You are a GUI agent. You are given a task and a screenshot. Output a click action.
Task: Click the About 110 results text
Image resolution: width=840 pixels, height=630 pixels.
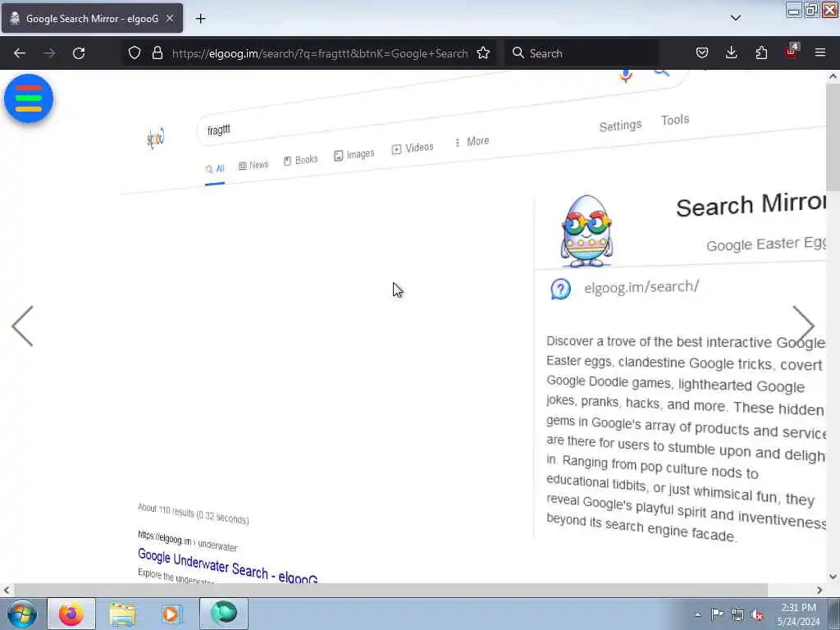click(x=193, y=514)
